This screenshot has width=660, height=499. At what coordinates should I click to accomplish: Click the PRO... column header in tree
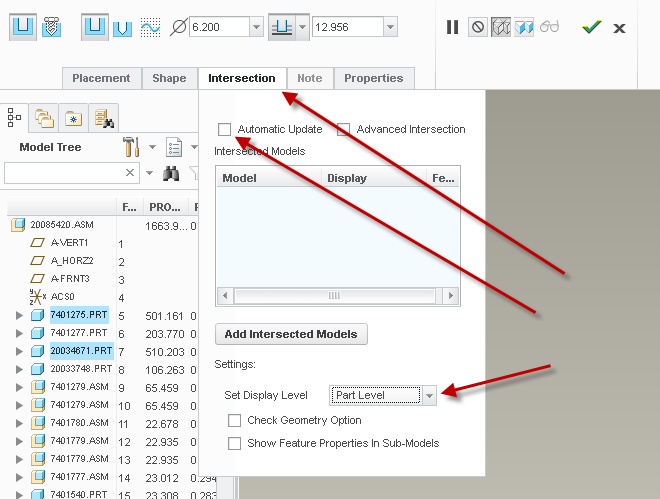pyautogui.click(x=165, y=207)
